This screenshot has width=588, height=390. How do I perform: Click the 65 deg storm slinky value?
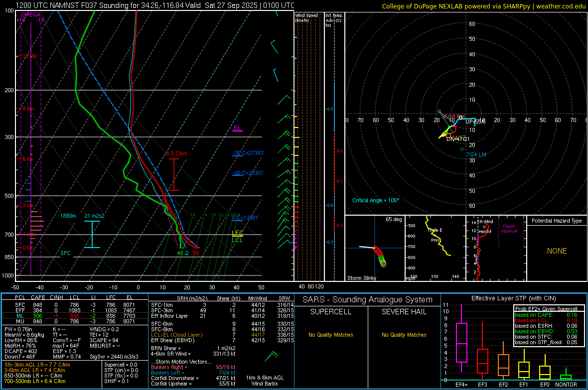(x=394, y=219)
